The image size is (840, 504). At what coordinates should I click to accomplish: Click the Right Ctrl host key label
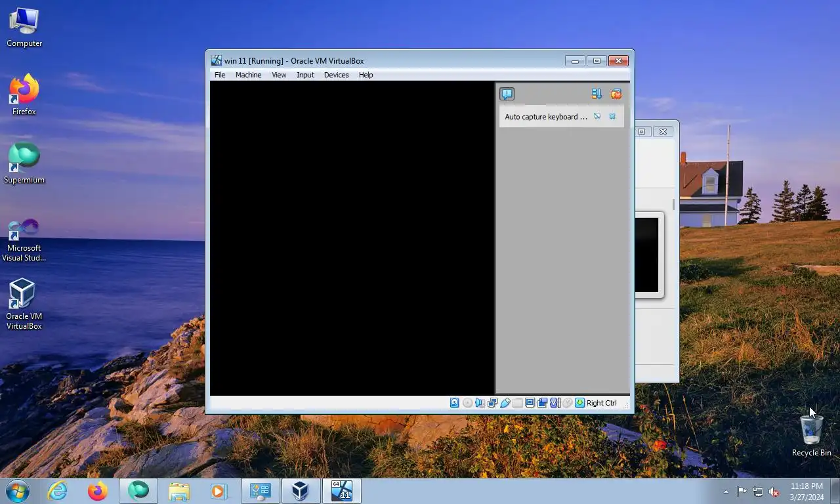[602, 403]
